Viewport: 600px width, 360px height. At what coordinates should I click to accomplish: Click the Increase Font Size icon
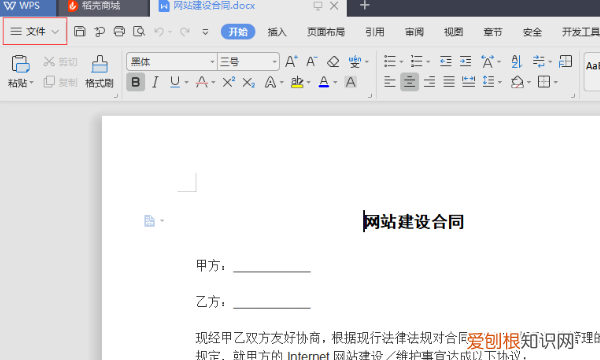point(291,61)
